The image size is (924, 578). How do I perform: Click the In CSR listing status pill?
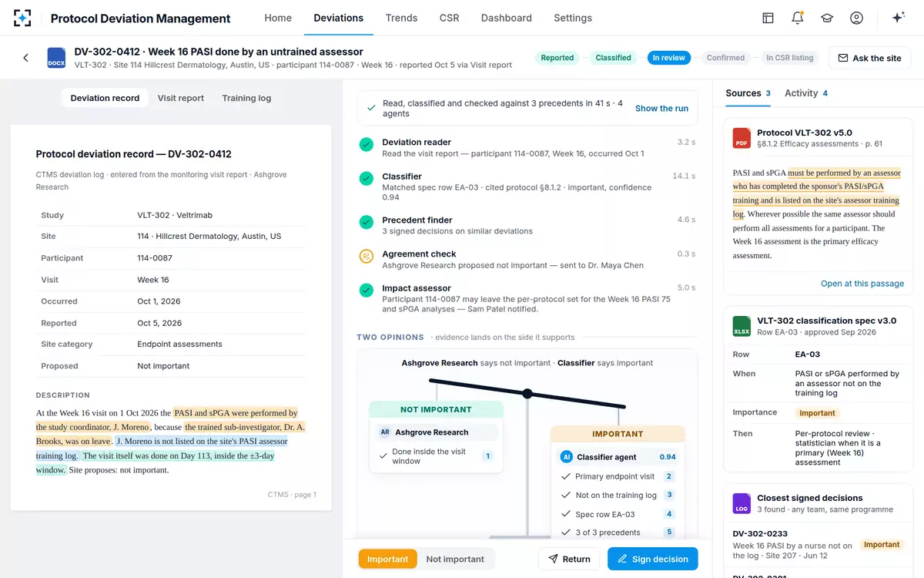790,58
